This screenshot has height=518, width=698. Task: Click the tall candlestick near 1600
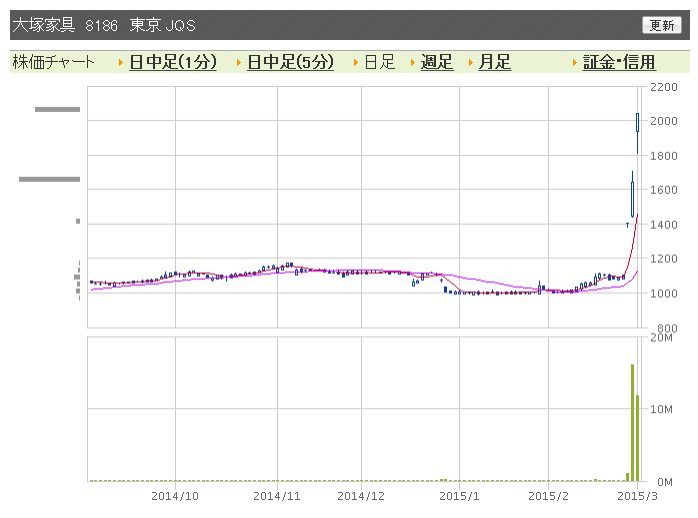coord(632,196)
